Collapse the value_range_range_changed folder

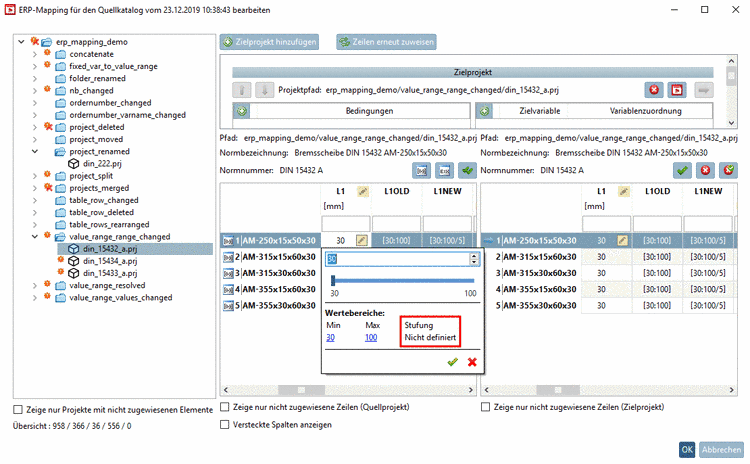(34, 237)
